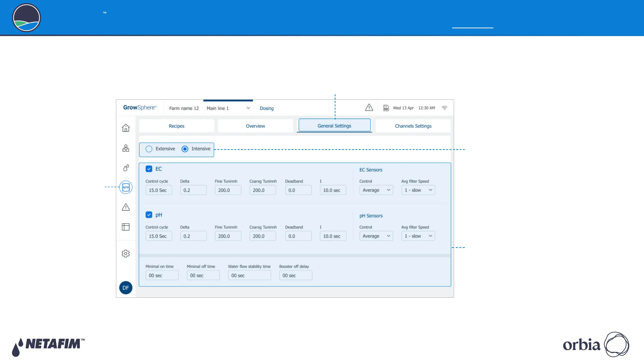Click the 'EC Sensors' heading

(371, 170)
